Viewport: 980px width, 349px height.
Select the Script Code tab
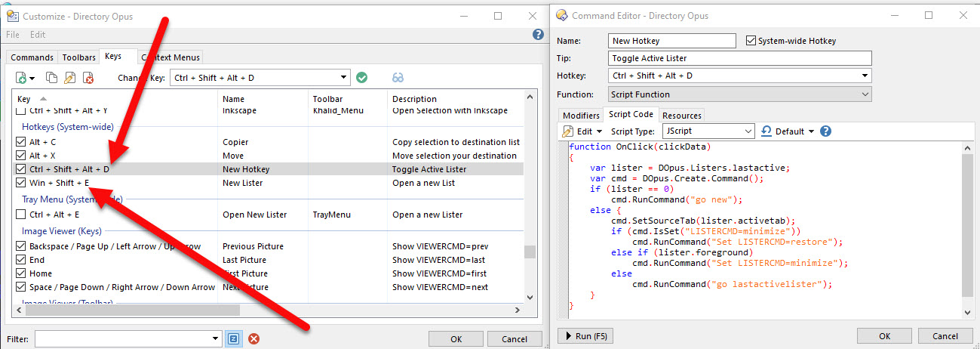tap(631, 114)
